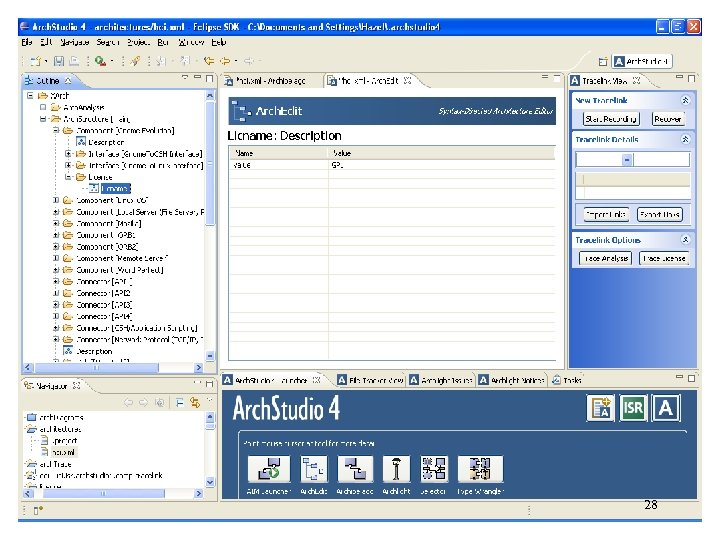Open the Selector tool in launcher
Viewport: 720px width, 540px height.
433,468
